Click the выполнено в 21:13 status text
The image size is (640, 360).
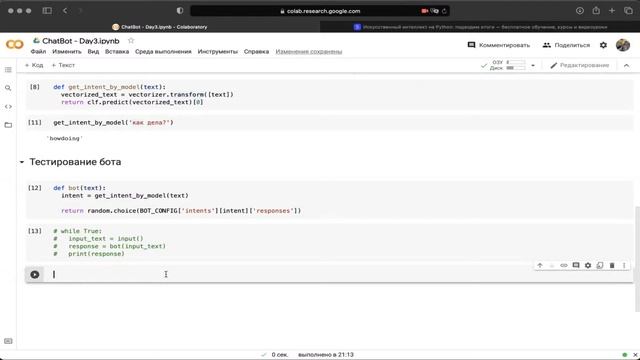326,355
